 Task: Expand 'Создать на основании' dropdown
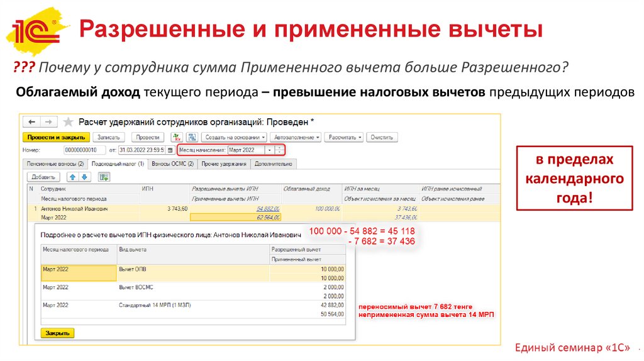pyautogui.click(x=234, y=137)
